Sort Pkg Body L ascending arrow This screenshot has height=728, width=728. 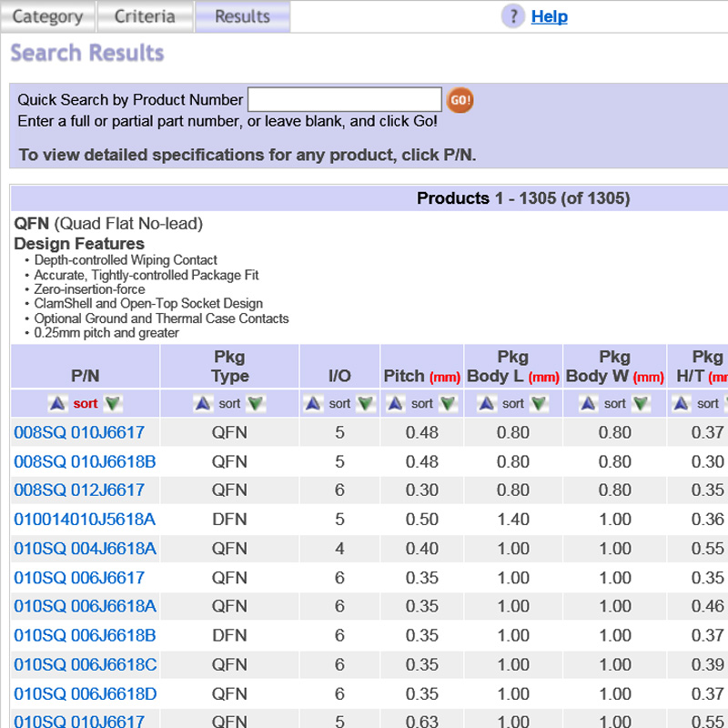(x=486, y=403)
